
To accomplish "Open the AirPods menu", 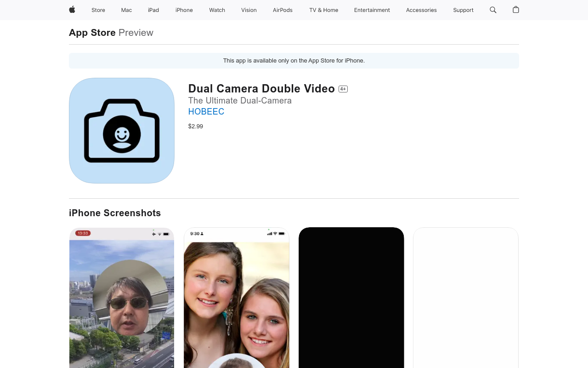I will [x=283, y=10].
